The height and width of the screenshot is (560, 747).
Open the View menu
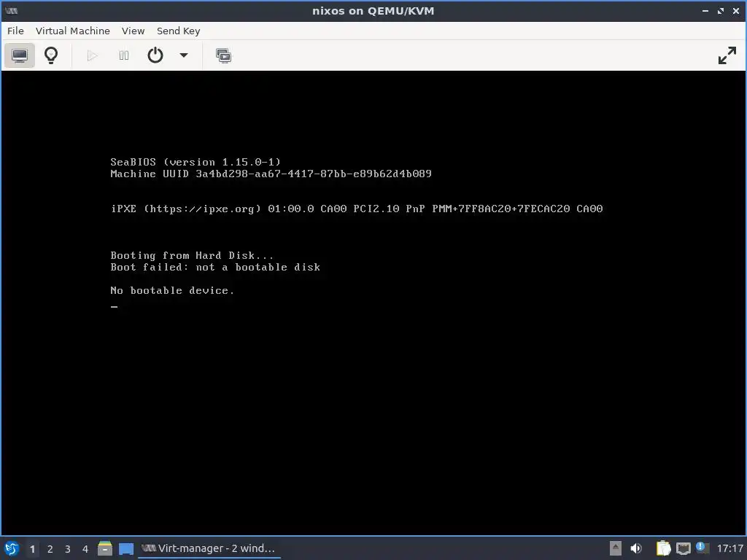click(133, 31)
